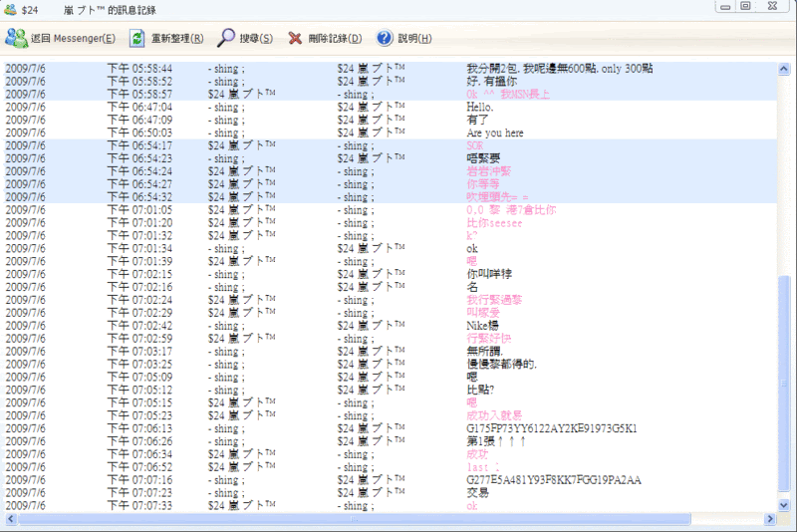The width and height of the screenshot is (797, 532).
Task: Click the code message G277E5A481Y93F8KK7FGG19PA2AA
Action: tap(554, 480)
